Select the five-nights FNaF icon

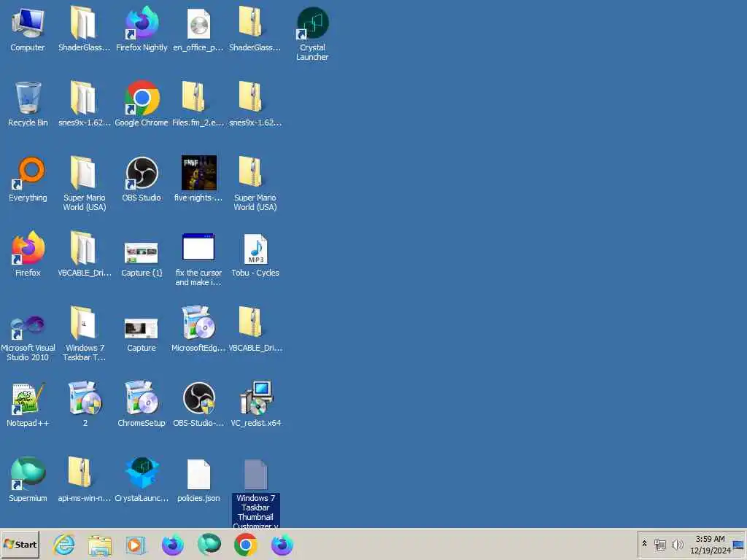click(x=198, y=179)
